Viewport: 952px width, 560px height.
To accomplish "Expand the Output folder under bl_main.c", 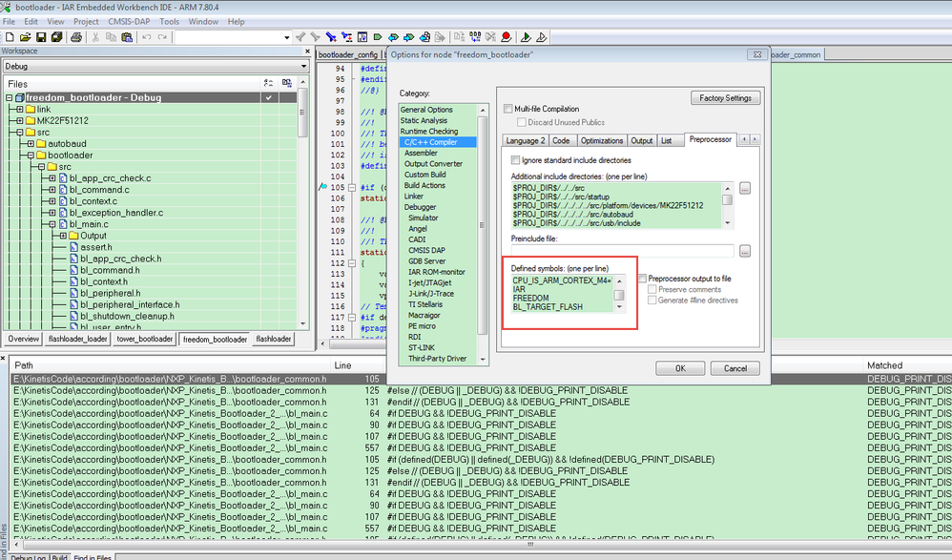I will (64, 236).
